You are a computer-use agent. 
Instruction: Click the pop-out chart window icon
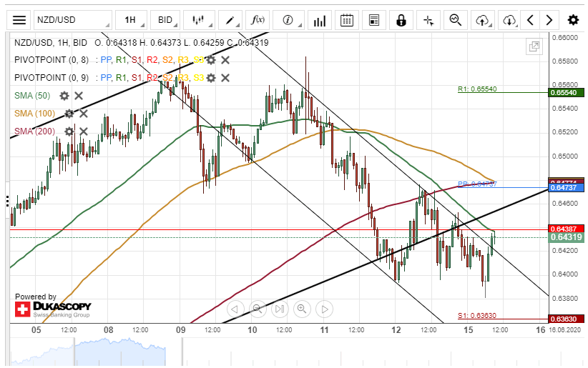pos(534,47)
